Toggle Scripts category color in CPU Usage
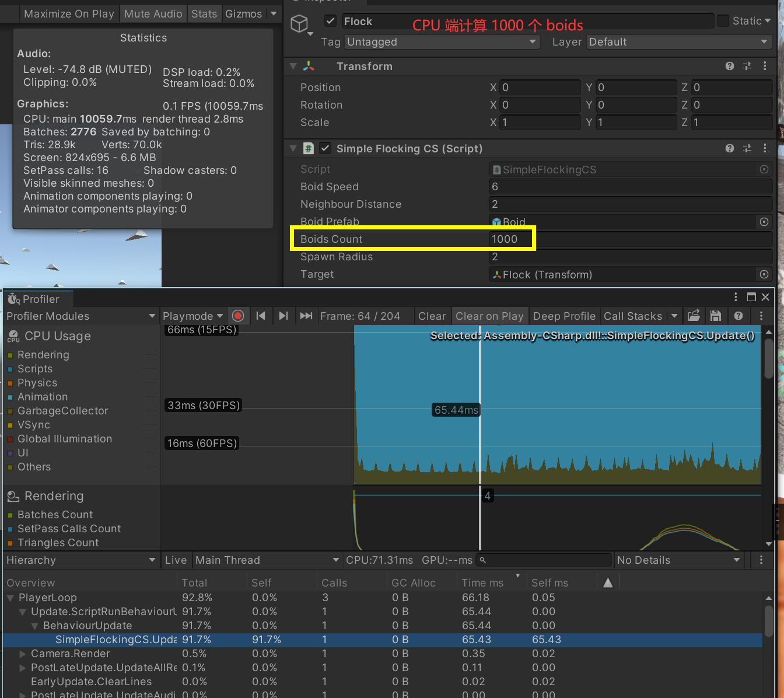784x698 pixels. (10, 369)
